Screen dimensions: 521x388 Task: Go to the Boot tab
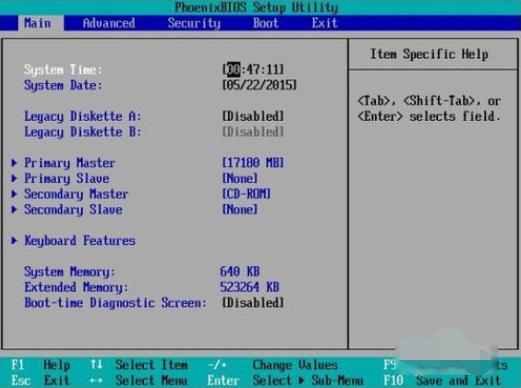266,23
